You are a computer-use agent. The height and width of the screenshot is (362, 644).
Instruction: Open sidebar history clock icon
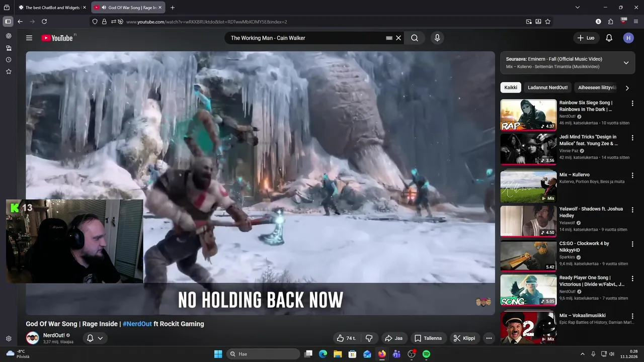9,60
